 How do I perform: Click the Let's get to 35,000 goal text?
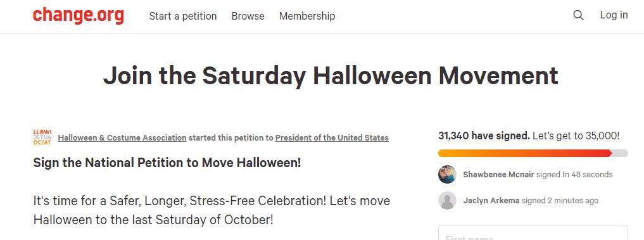576,136
